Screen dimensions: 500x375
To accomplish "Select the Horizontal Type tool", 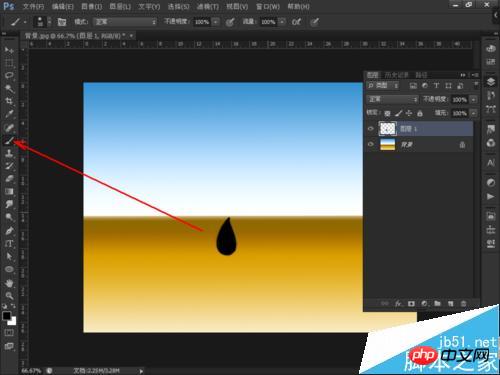I will (x=9, y=243).
